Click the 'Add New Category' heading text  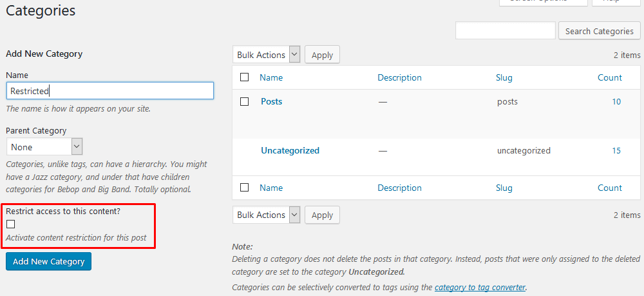44,54
